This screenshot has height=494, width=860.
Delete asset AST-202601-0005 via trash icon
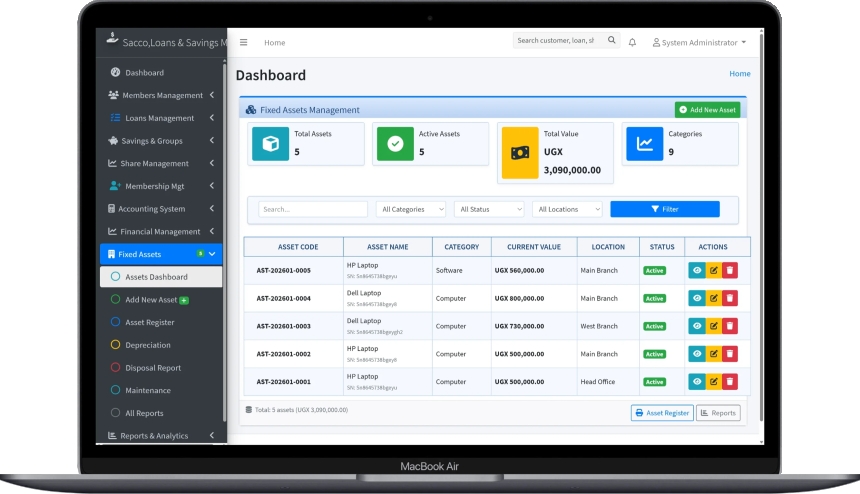tap(730, 270)
